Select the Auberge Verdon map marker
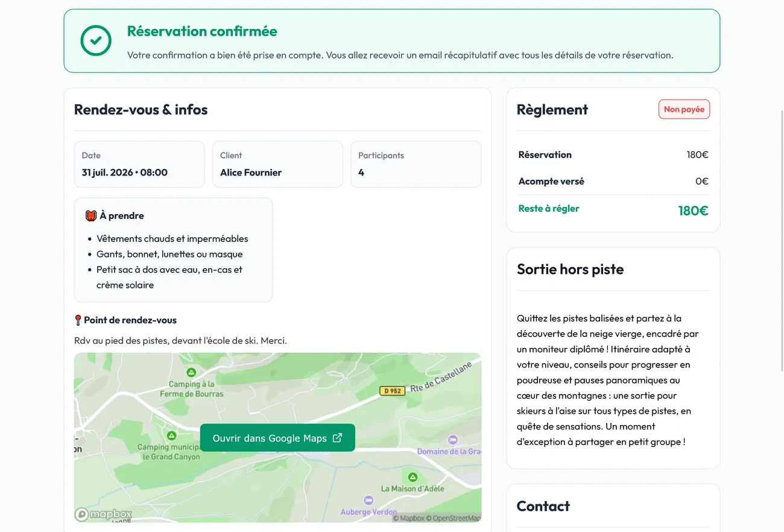 click(368, 500)
